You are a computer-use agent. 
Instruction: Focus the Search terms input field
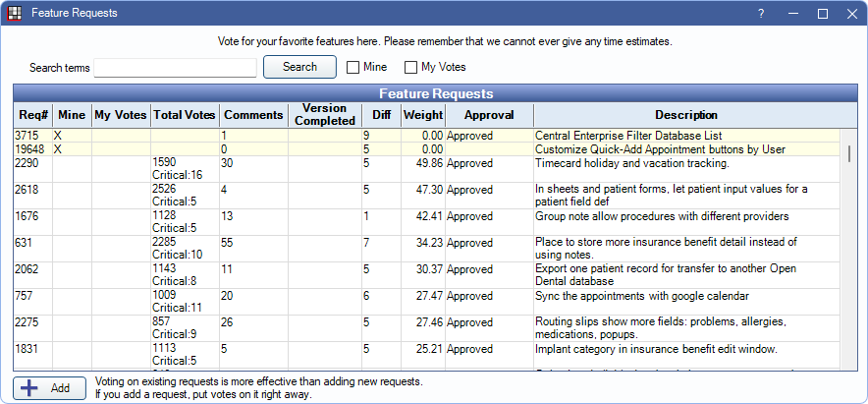[x=175, y=68]
